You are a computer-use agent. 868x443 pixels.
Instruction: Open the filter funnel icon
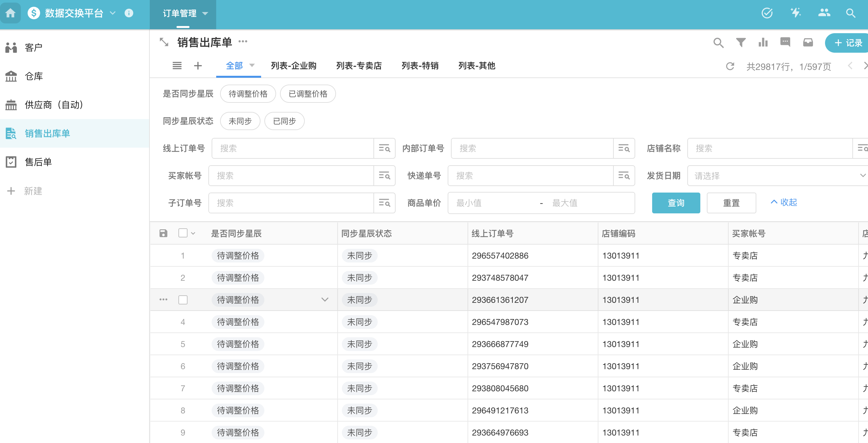741,42
